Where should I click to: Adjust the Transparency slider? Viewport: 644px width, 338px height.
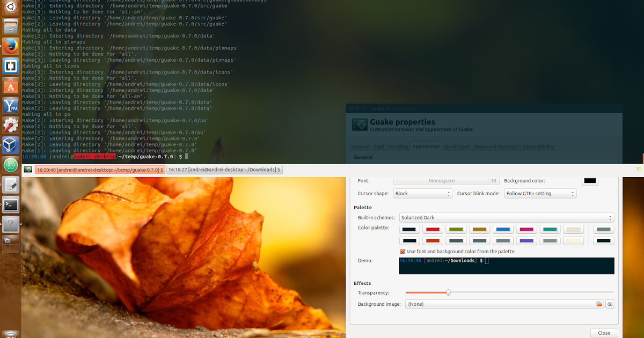[x=449, y=292]
